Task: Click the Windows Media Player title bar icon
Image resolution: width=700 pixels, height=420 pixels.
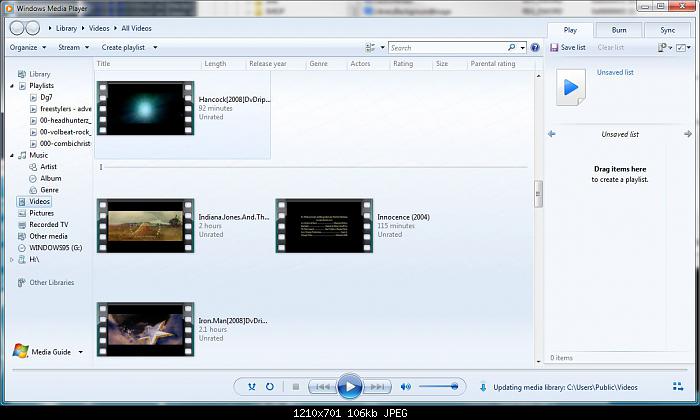Action: coord(8,8)
